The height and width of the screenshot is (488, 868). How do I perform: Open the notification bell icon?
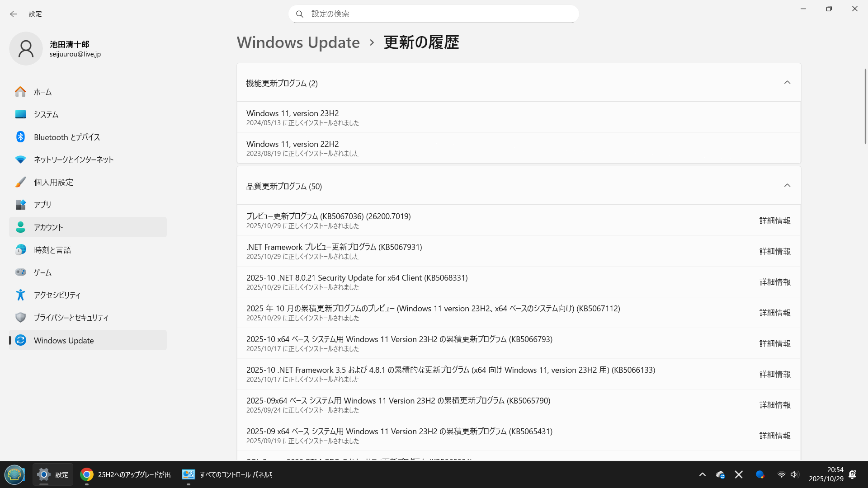(853, 474)
